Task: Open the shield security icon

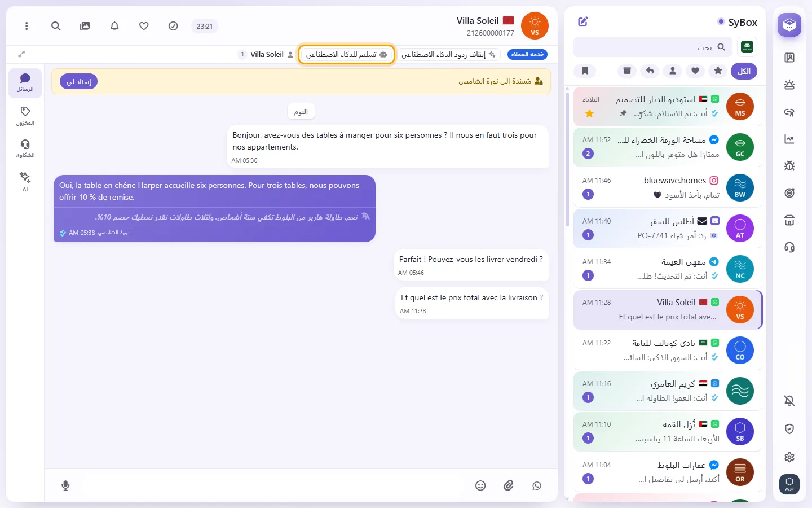Action: (x=789, y=429)
